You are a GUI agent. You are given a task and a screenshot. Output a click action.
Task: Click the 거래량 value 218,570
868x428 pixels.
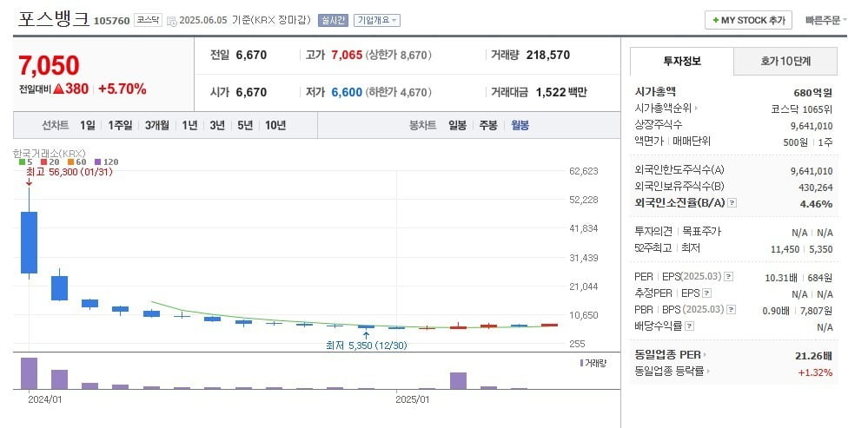pyautogui.click(x=548, y=56)
